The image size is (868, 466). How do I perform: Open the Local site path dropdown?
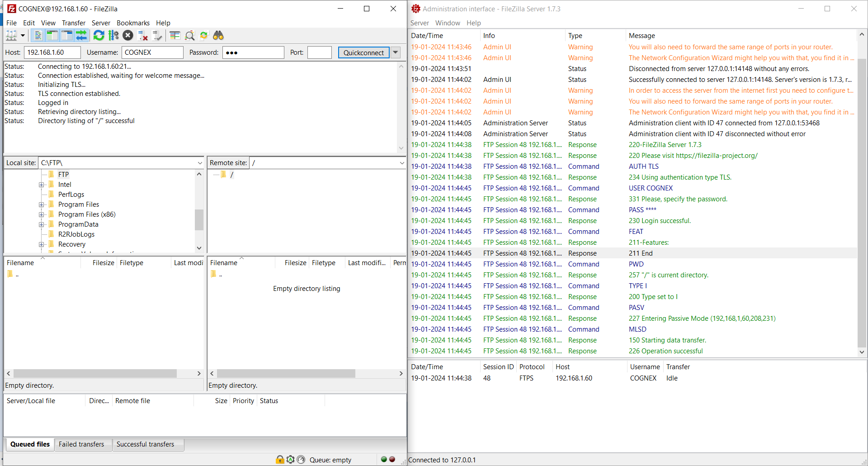pyautogui.click(x=200, y=163)
